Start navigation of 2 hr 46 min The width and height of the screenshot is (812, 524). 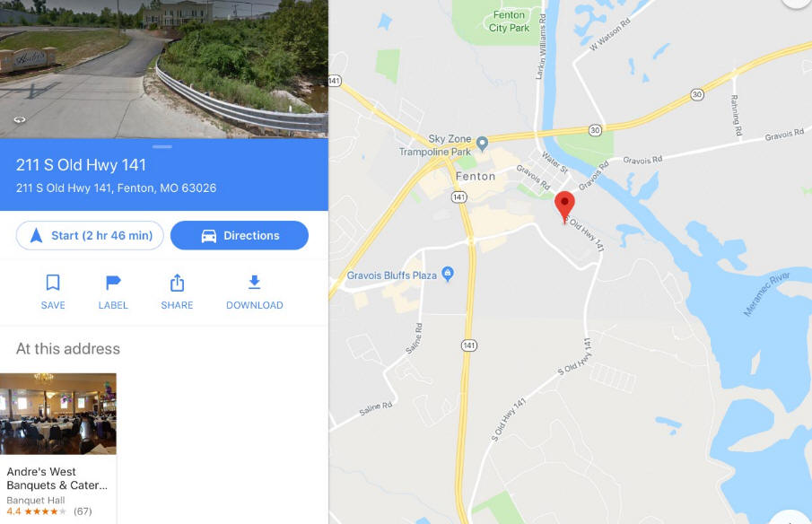point(90,236)
